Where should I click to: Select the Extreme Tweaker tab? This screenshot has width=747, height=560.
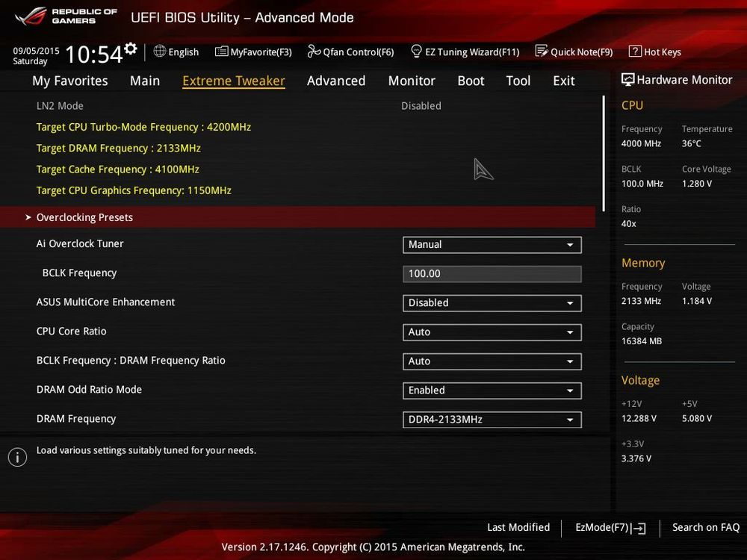click(233, 81)
